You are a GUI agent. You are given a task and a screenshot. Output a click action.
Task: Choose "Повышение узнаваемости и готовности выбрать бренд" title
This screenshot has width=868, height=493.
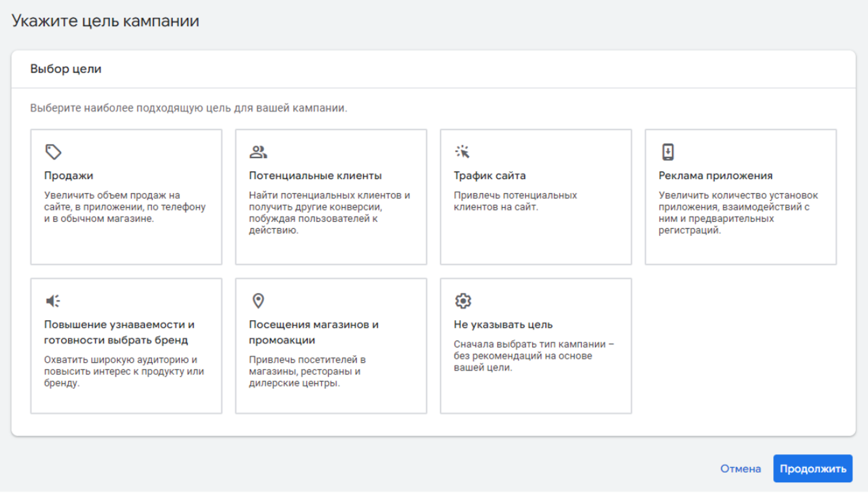(x=119, y=332)
